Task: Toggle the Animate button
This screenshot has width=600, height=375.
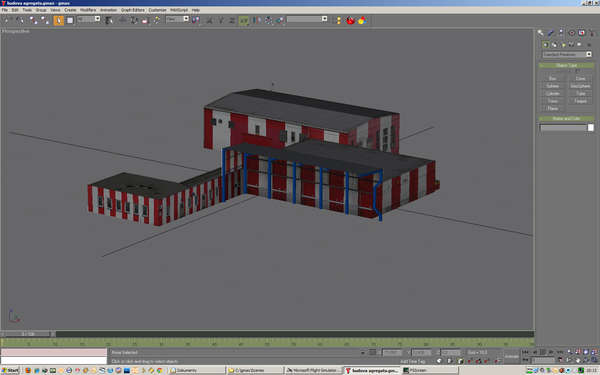Action: (511, 356)
